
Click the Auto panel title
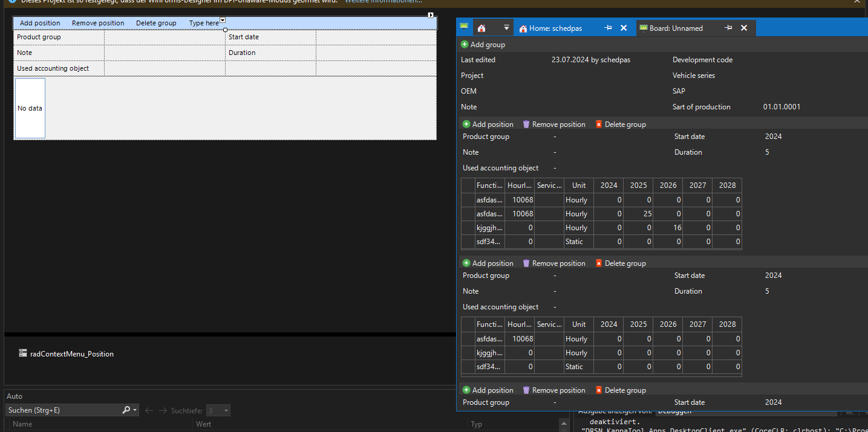[x=15, y=396]
